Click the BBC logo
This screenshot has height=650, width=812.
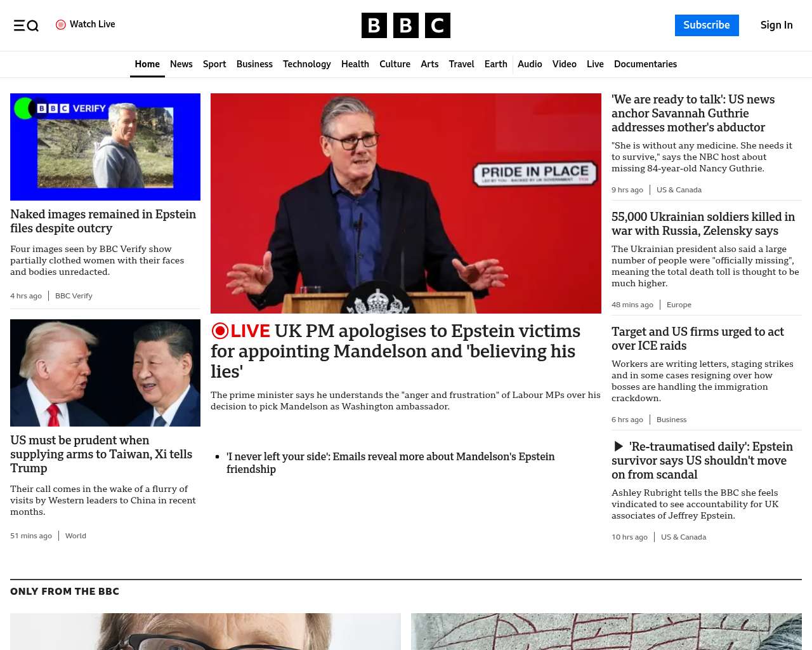pos(406,25)
